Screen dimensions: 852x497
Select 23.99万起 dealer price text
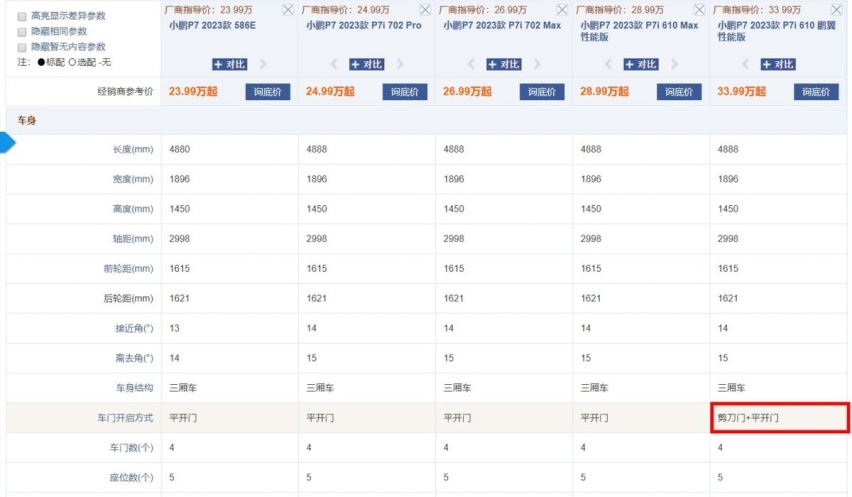pyautogui.click(x=193, y=92)
